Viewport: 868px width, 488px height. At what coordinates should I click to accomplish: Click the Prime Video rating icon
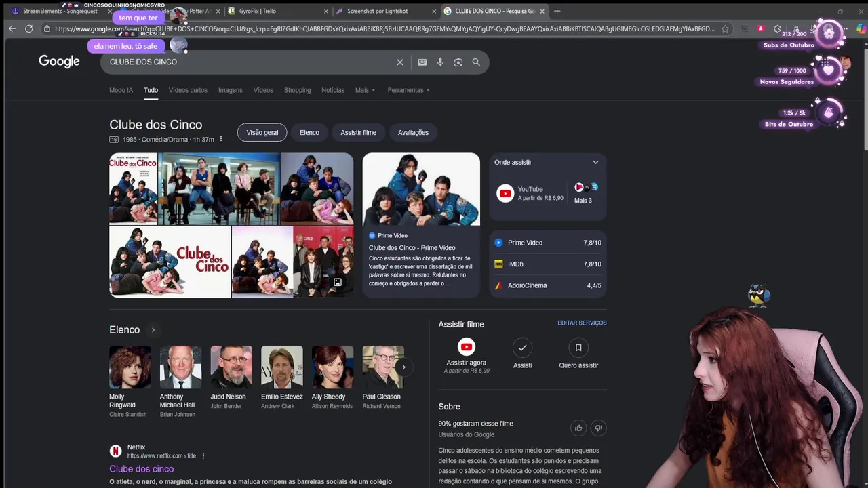tap(498, 243)
